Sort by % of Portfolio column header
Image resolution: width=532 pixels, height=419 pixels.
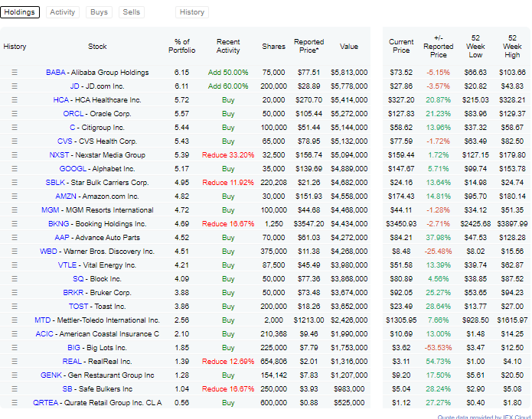pos(182,47)
